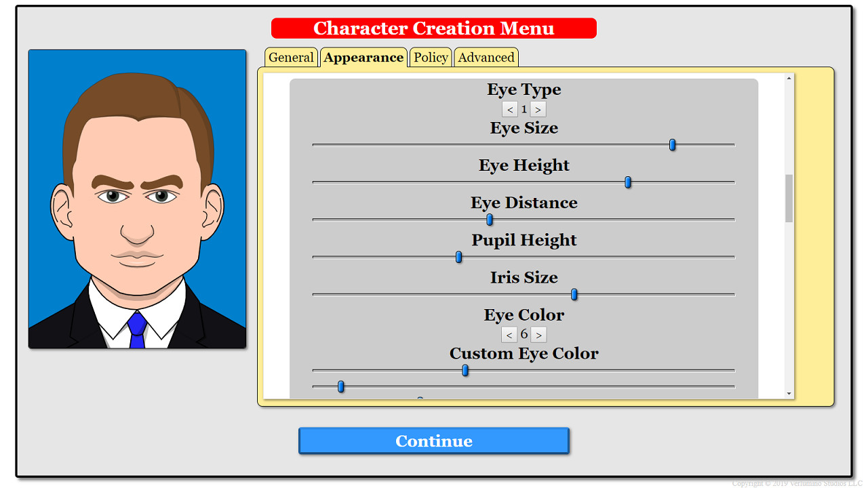Open the Policy tab

tap(431, 58)
